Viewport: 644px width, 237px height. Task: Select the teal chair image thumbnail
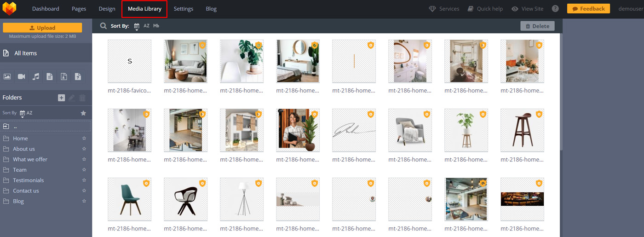tap(129, 199)
